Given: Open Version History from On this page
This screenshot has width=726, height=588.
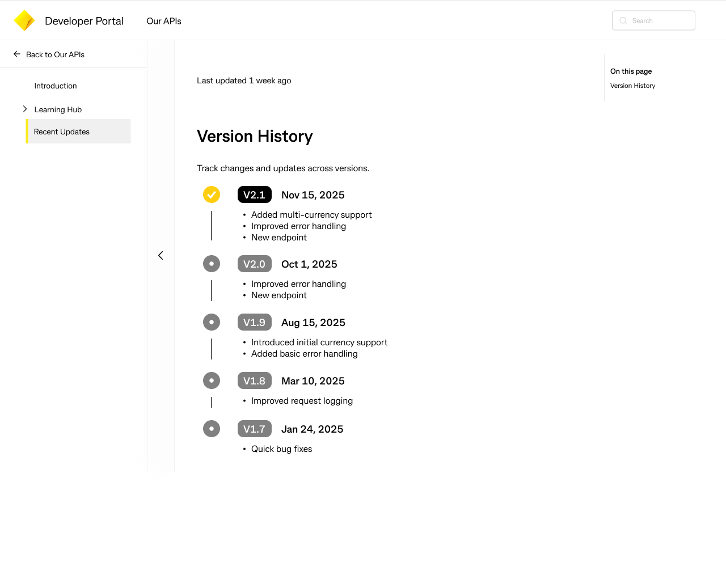Looking at the screenshot, I should click(632, 86).
